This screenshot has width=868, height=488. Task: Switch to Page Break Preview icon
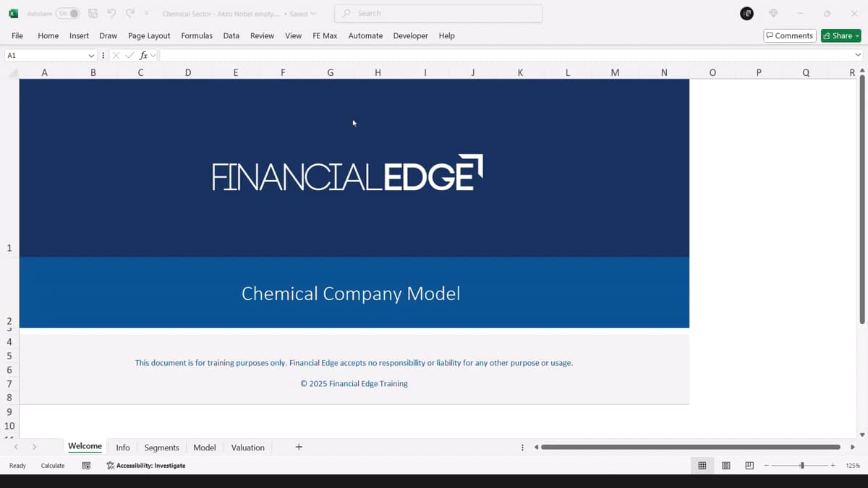tap(749, 466)
